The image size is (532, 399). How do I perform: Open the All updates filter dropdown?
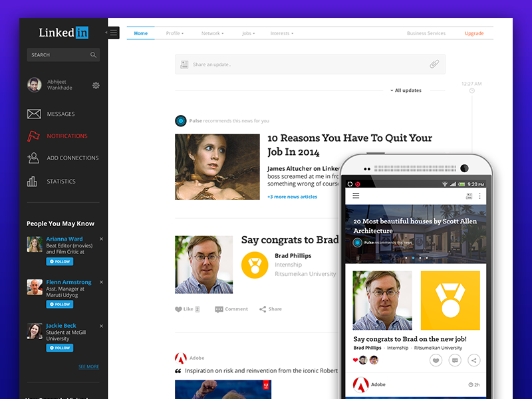[x=406, y=90]
